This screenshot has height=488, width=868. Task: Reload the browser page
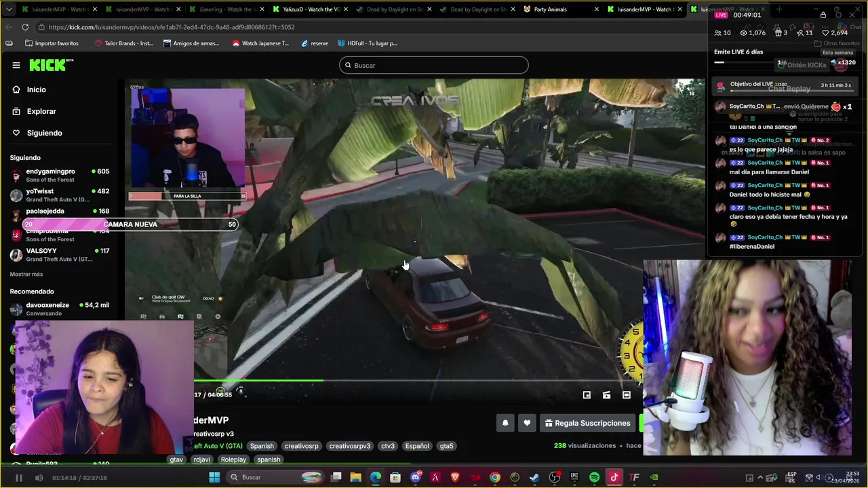tap(25, 27)
